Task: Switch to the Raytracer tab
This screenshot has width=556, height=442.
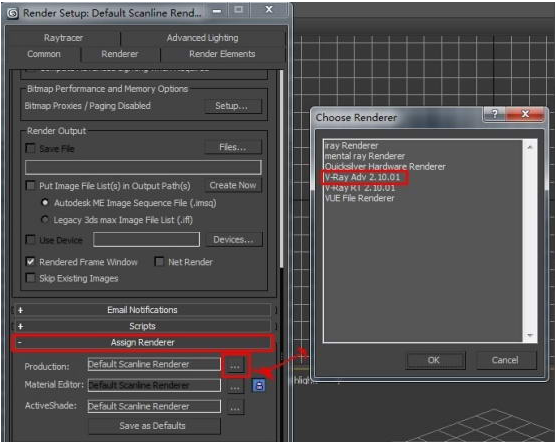Action: tap(63, 38)
